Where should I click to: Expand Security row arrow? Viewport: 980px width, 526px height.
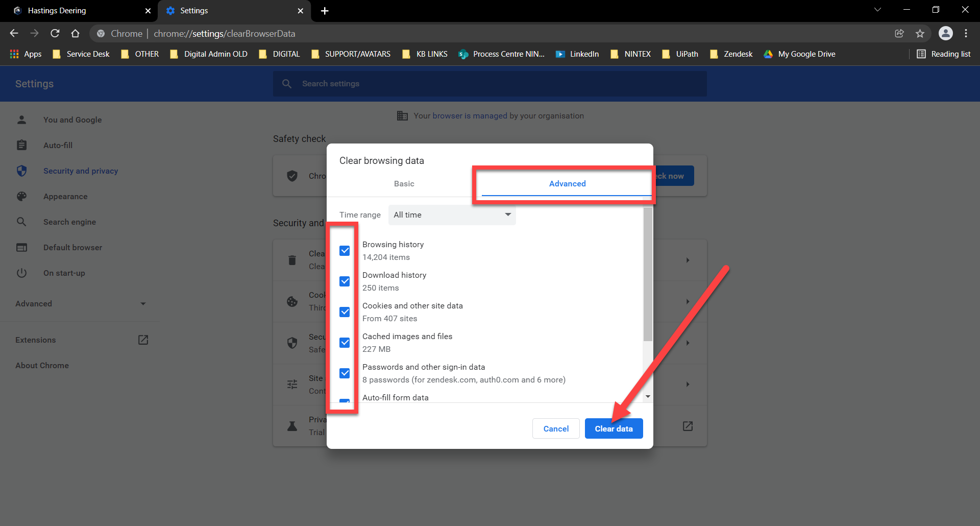[688, 343]
